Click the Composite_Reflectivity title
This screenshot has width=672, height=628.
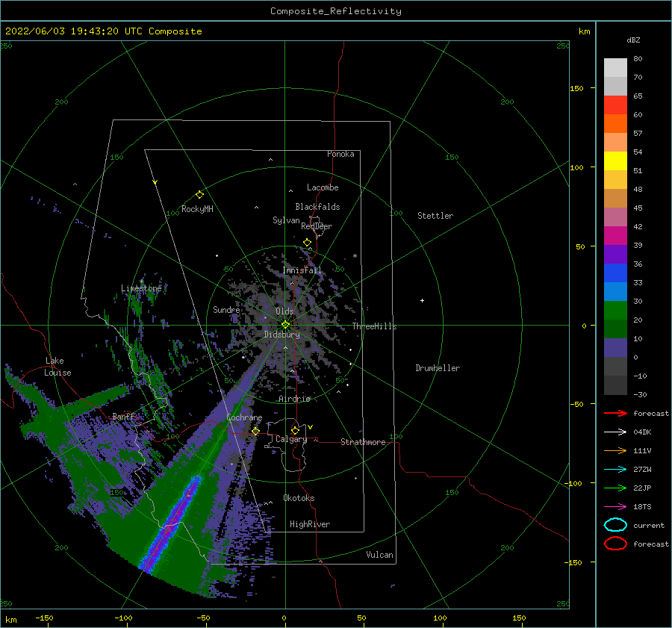(x=336, y=11)
